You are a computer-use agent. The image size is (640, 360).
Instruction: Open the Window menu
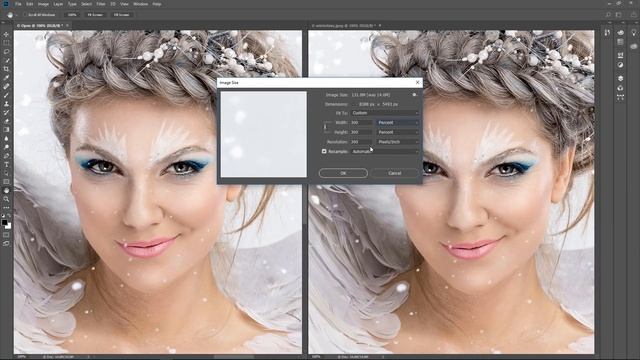(140, 4)
